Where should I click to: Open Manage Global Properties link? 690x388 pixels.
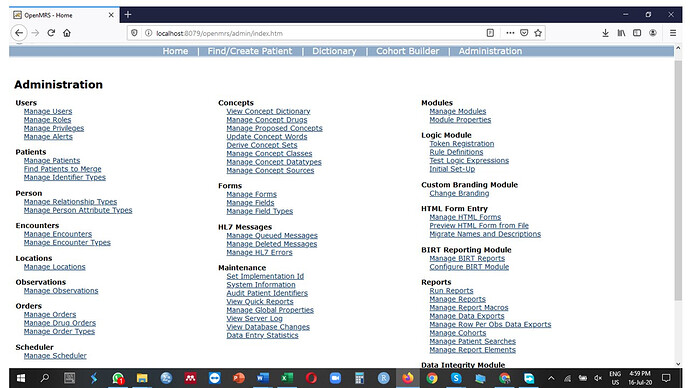pyautogui.click(x=270, y=310)
